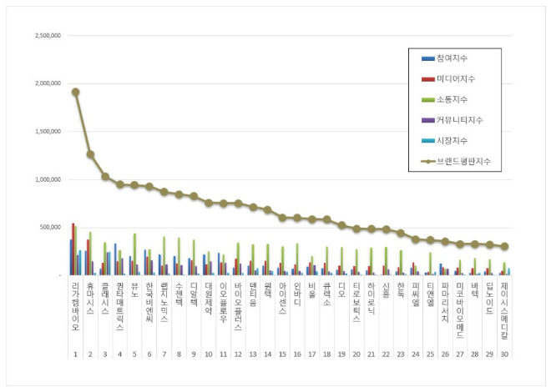Select the 바이오플러스 x-axis label
This screenshot has height=392, width=551.
click(x=238, y=307)
